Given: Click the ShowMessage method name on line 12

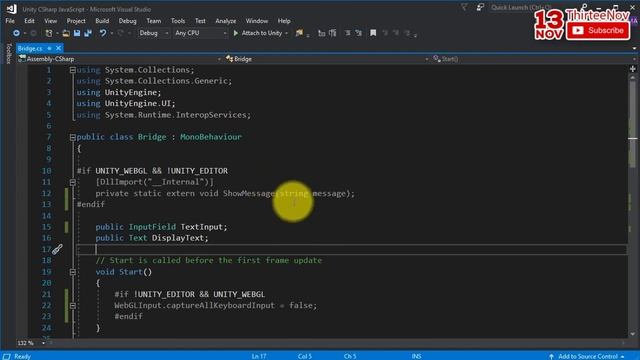Looking at the screenshot, I should coord(249,193).
